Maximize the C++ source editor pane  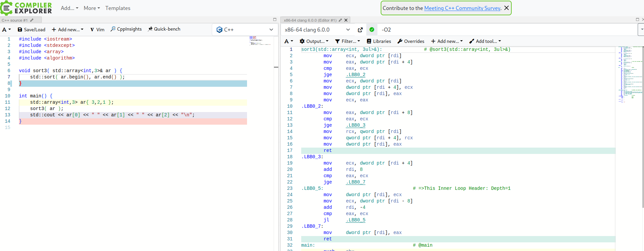(275, 20)
